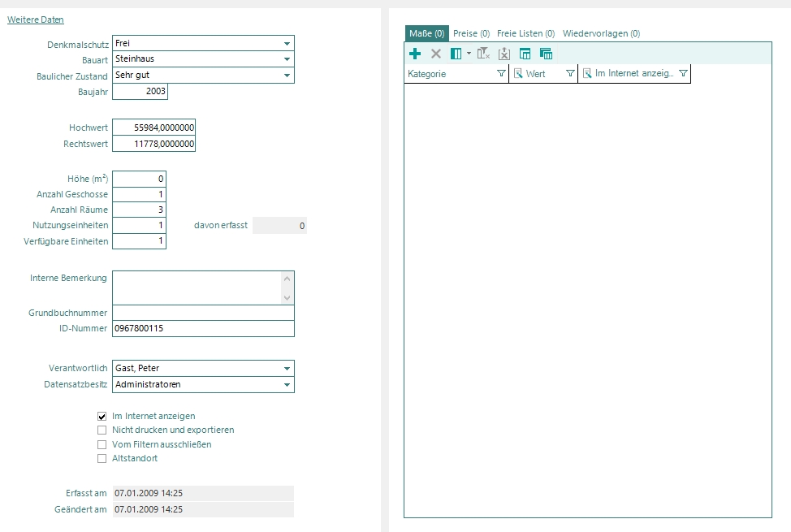
Task: Click the gray X delete entry icon
Action: [x=435, y=54]
